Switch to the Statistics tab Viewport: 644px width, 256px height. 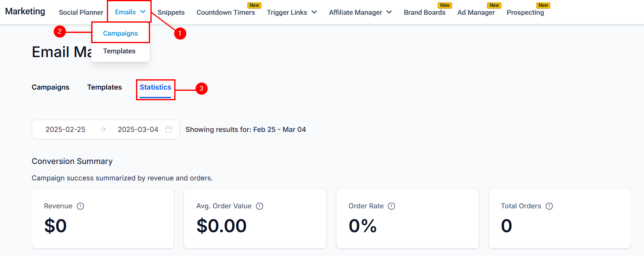click(x=155, y=87)
